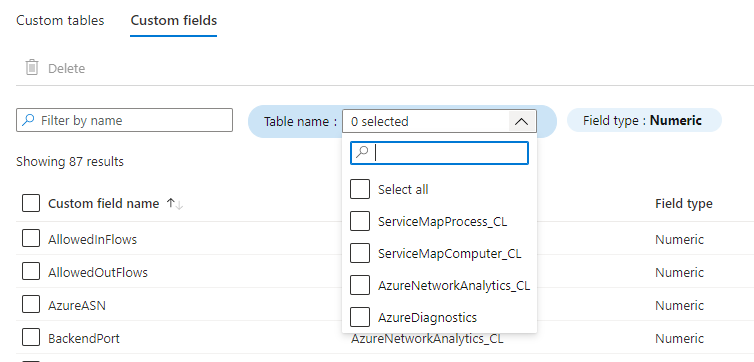Focus the Filter by name field

pyautogui.click(x=125, y=120)
